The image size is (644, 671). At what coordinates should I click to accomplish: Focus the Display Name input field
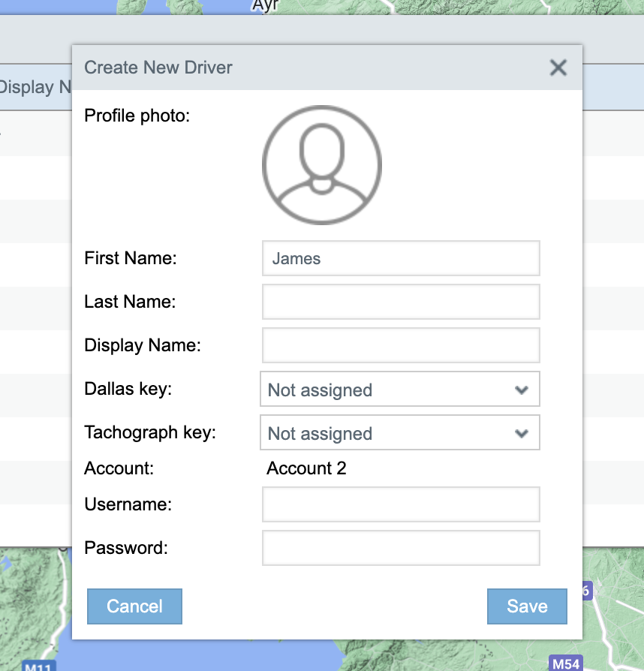point(401,345)
